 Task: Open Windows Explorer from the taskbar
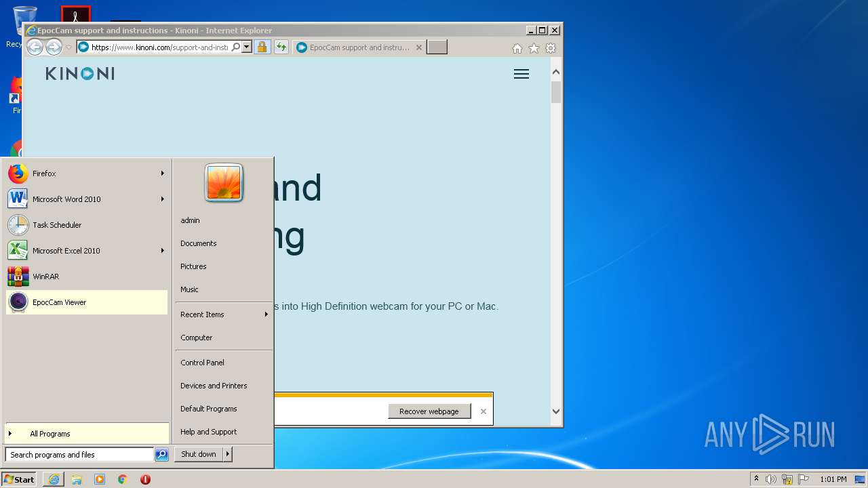(x=77, y=479)
